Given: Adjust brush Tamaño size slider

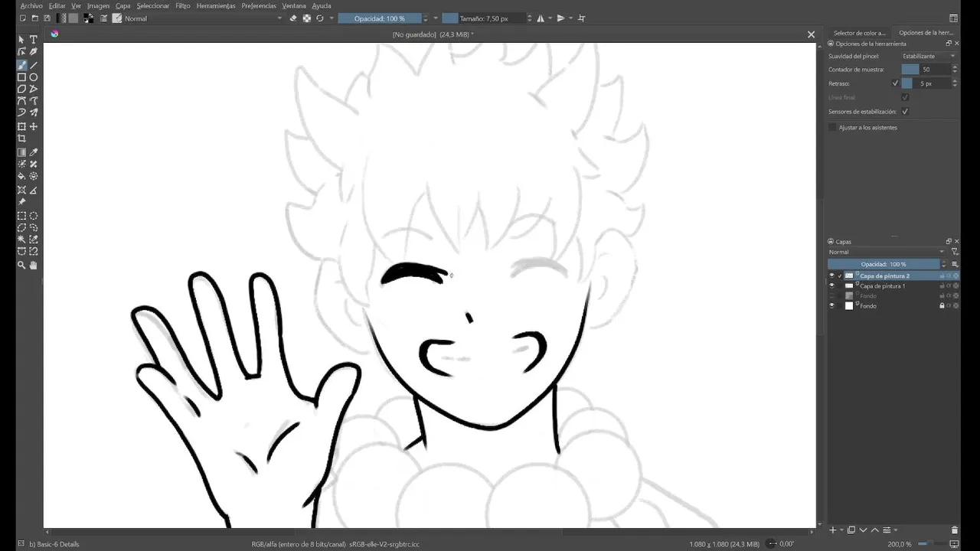Looking at the screenshot, I should 484,18.
